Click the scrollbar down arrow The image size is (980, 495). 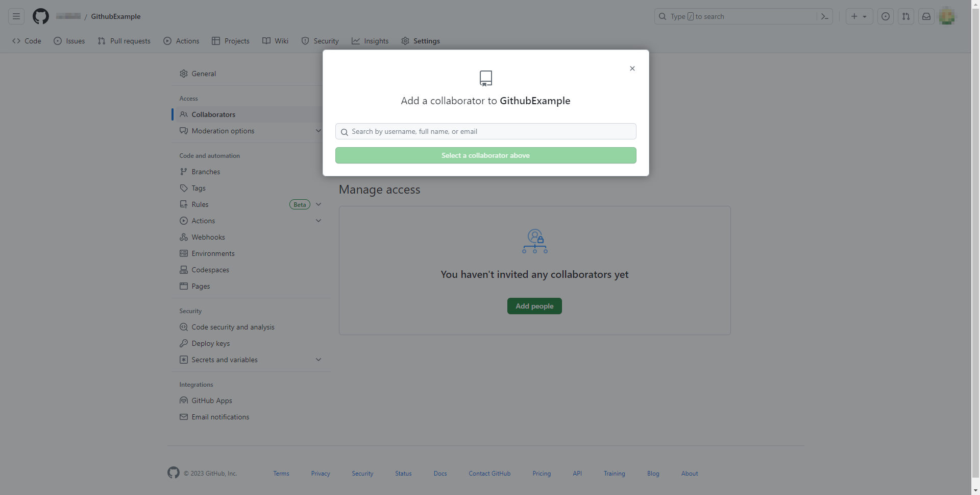click(x=975, y=490)
